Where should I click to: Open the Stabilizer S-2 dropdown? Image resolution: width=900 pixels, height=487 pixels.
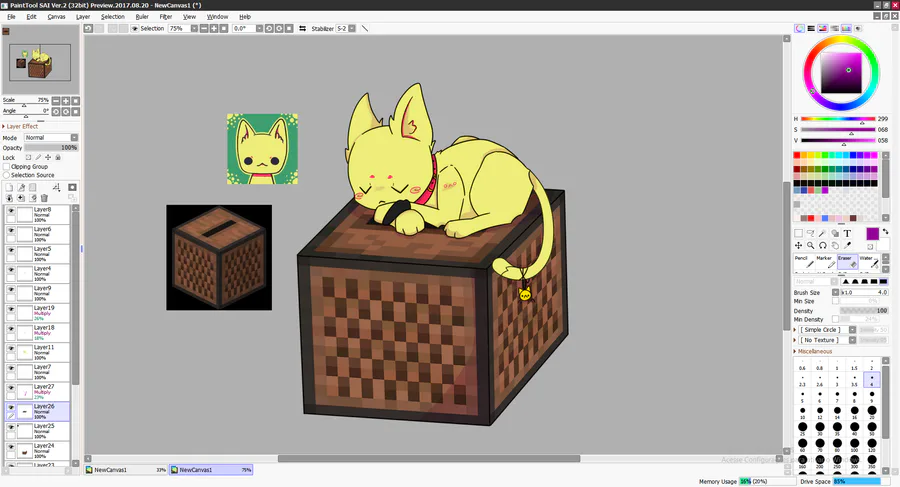352,28
